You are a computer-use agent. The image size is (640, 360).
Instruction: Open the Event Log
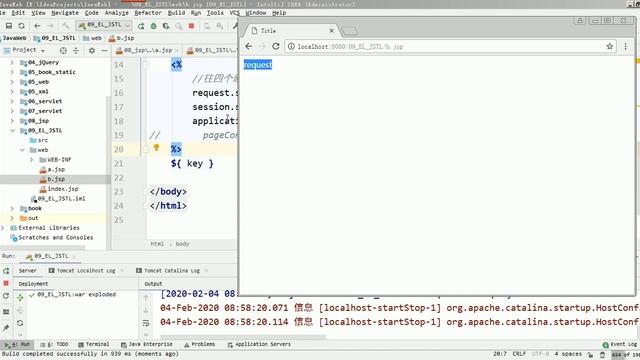coord(620,344)
